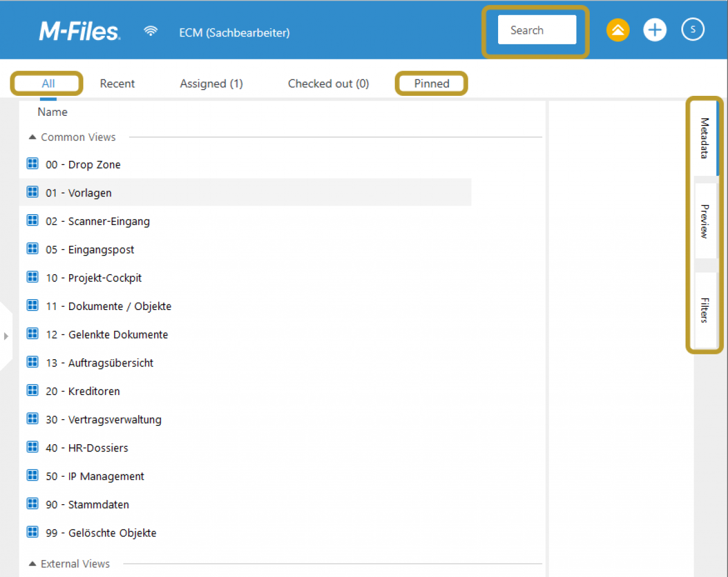
Task: Expand the left side panel arrow
Action: pos(6,336)
